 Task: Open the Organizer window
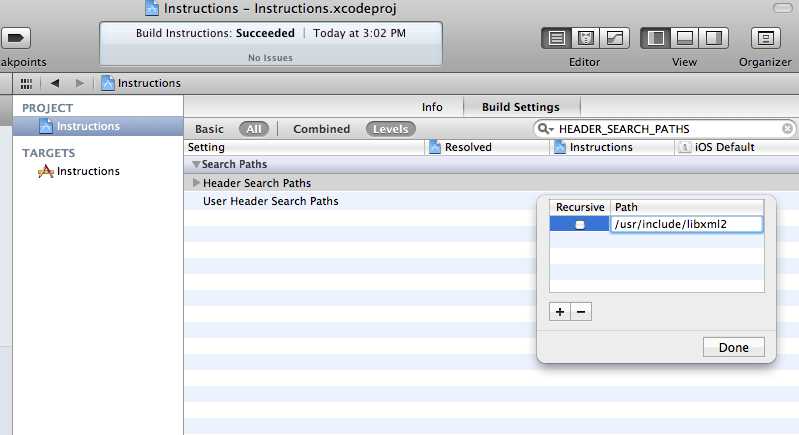[765, 38]
